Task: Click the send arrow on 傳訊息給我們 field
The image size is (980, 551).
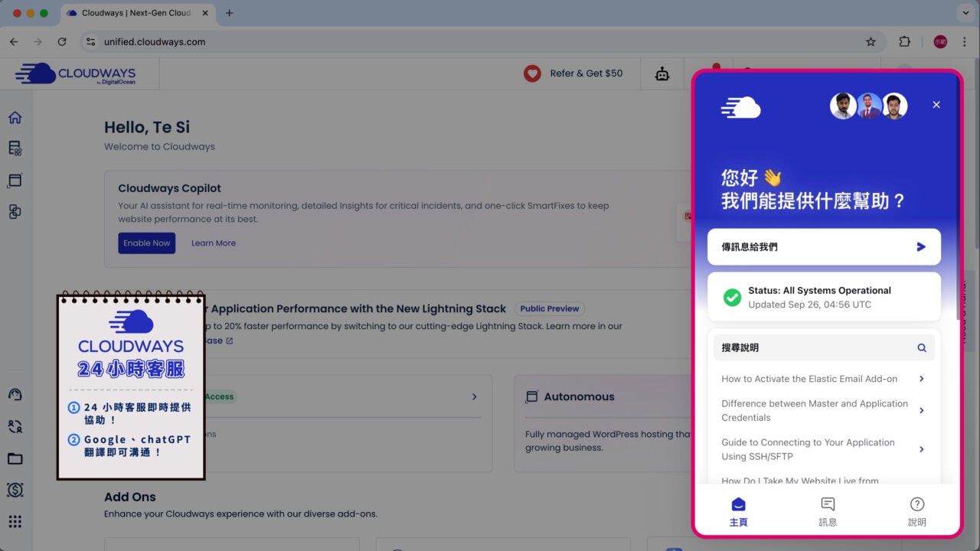Action: (x=920, y=246)
